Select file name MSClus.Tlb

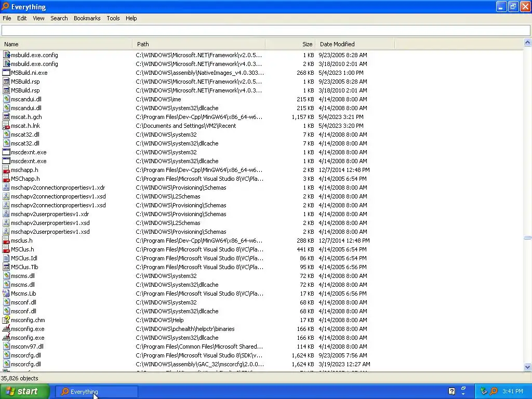(24, 267)
